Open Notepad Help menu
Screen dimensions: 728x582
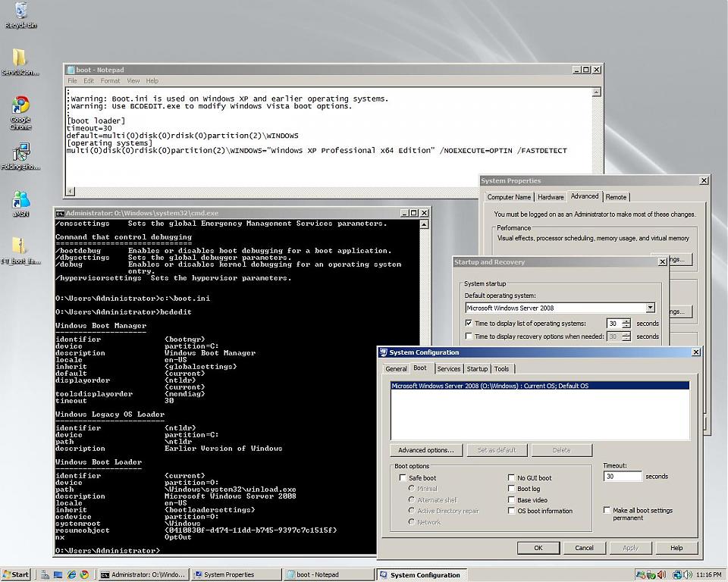(x=152, y=81)
